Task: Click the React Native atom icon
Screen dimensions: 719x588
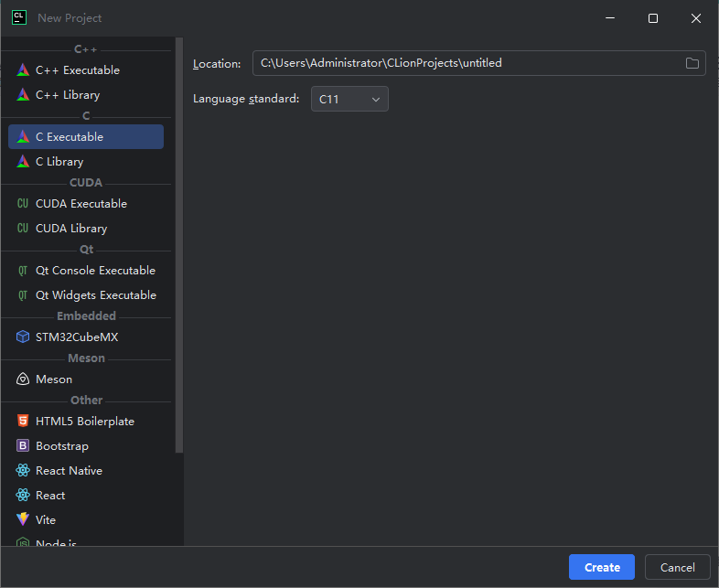Action: pyautogui.click(x=23, y=470)
